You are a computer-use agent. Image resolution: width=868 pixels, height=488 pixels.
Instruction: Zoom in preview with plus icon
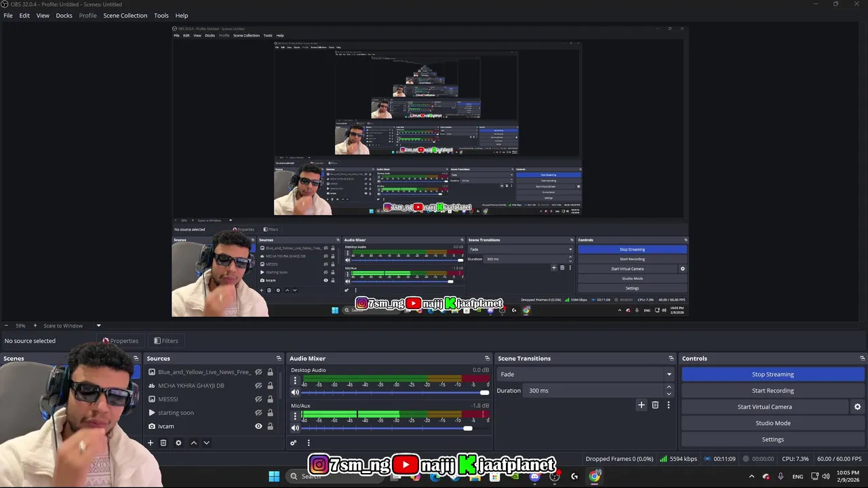[x=35, y=325]
